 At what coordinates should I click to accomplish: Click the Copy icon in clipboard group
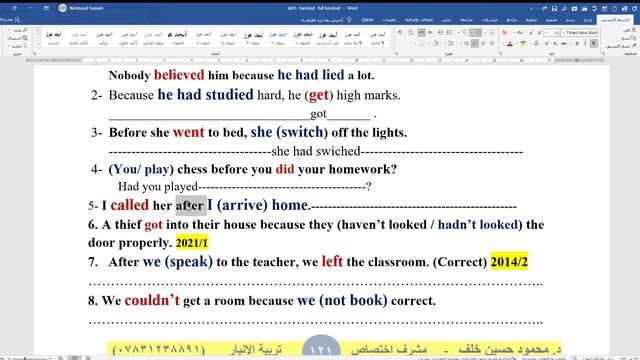pos(634,38)
